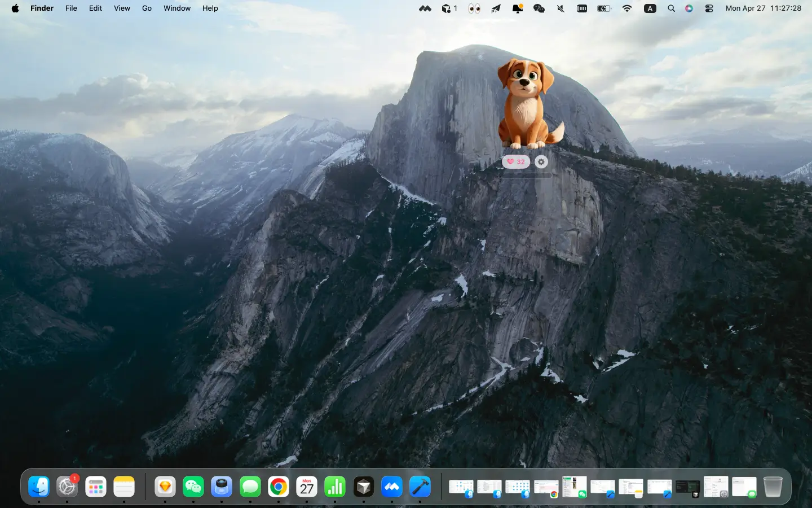Launch the Google Chrome app icon in the Dock

[x=279, y=487]
